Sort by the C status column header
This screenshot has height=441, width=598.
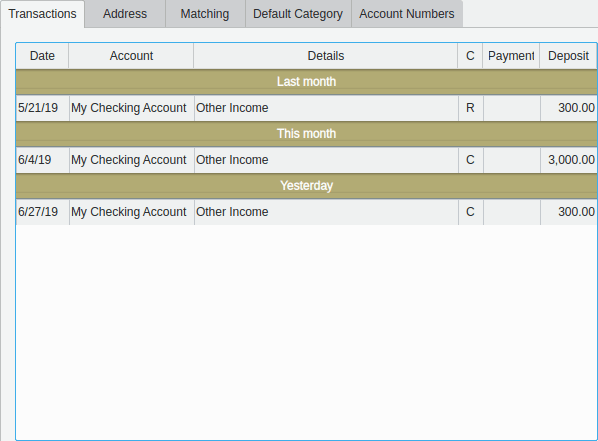click(470, 56)
